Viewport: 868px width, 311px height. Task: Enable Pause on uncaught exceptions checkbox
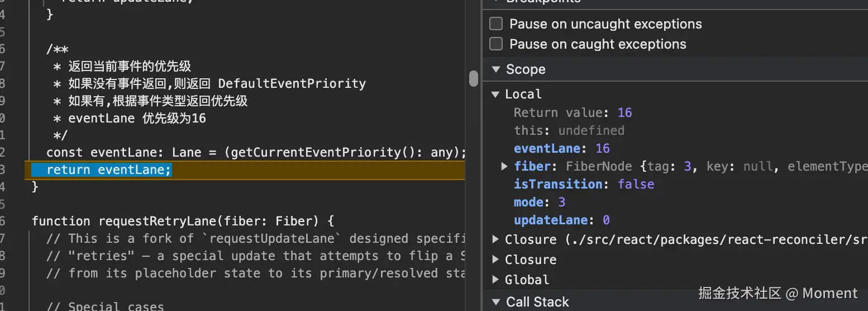pyautogui.click(x=496, y=24)
